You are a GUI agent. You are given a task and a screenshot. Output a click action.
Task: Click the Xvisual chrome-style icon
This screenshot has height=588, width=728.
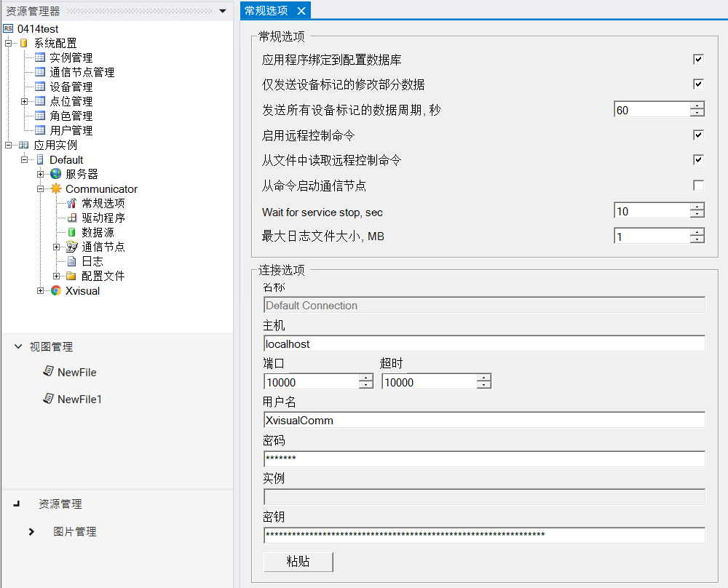[56, 290]
